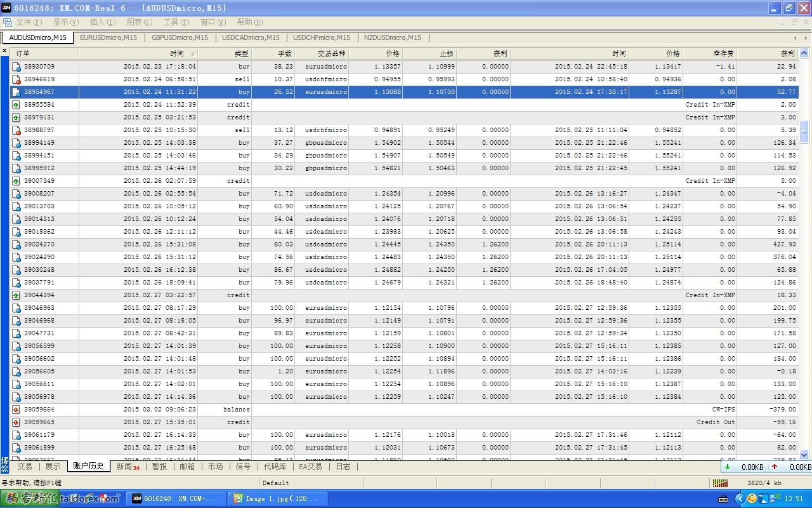Image resolution: width=812 pixels, height=508 pixels.
Task: Click the 3820/4 kb traffic indicator
Action: pos(764,483)
